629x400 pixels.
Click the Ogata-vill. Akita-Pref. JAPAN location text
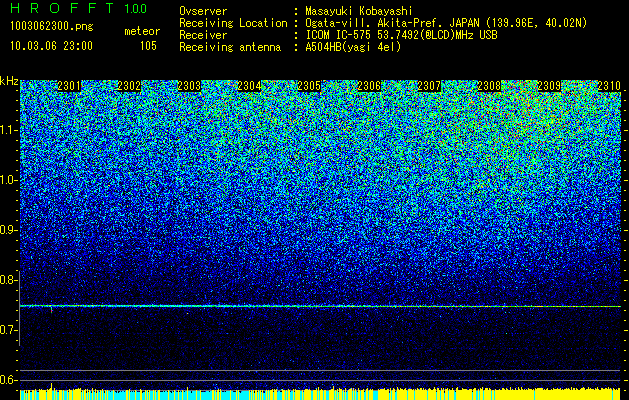coord(446,23)
